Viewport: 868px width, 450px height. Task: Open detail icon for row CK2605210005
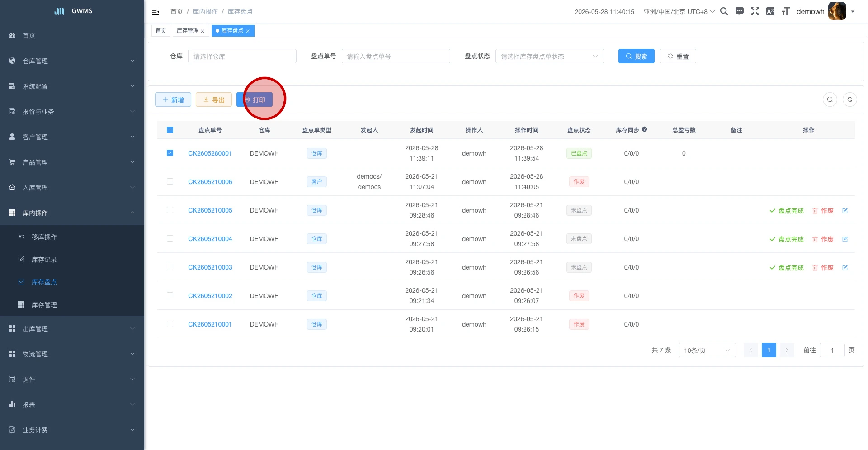pos(845,211)
